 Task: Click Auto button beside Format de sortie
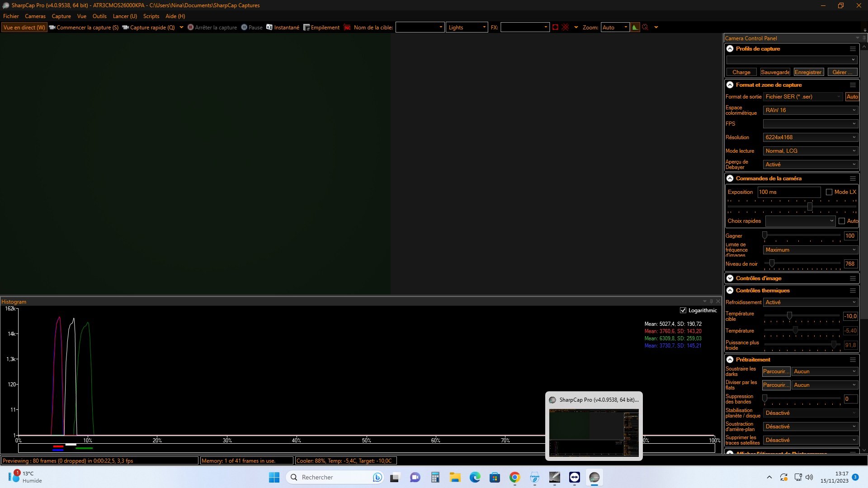point(852,97)
